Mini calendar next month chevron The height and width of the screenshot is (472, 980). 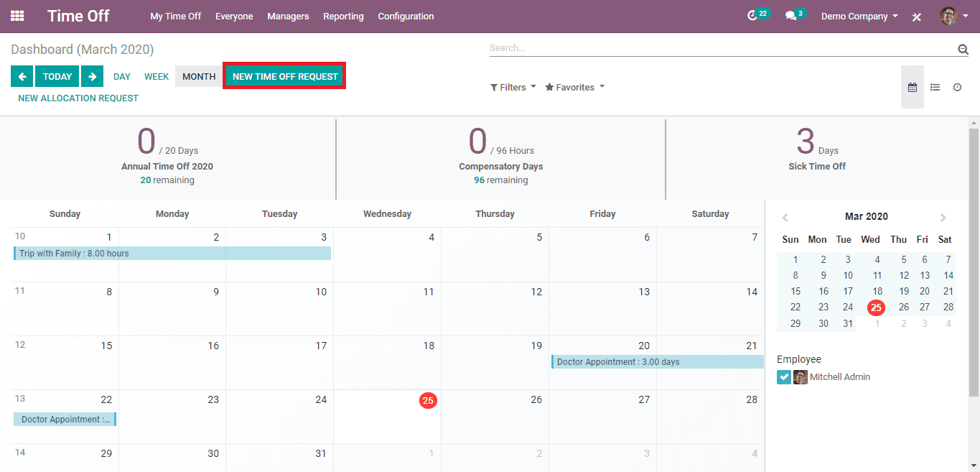click(x=943, y=217)
